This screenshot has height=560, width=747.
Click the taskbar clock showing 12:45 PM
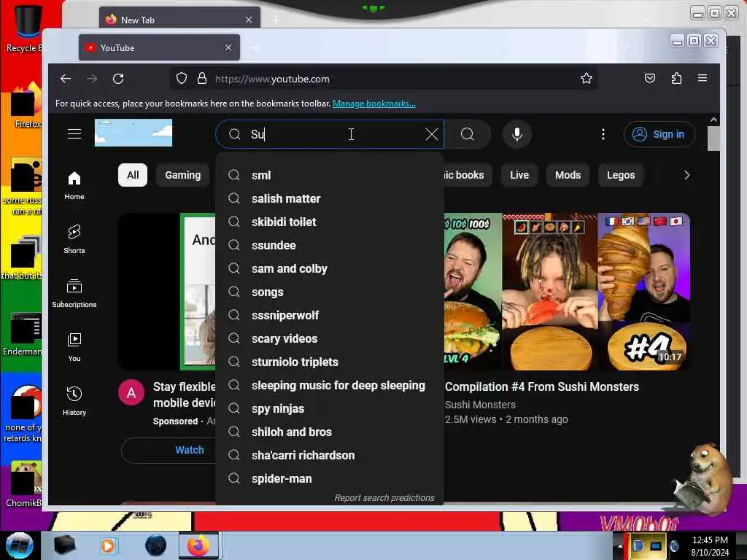click(710, 545)
